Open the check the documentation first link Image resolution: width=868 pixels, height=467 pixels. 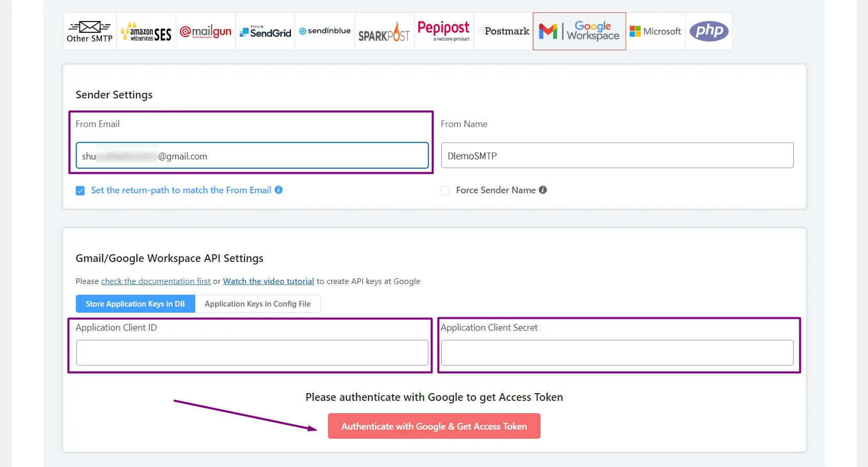pos(156,281)
